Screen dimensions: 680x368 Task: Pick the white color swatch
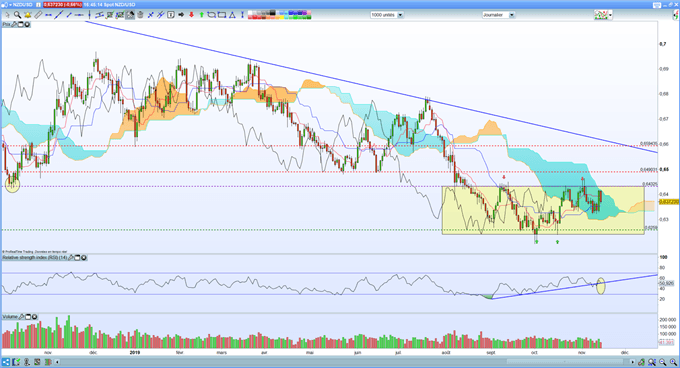pyautogui.click(x=250, y=13)
